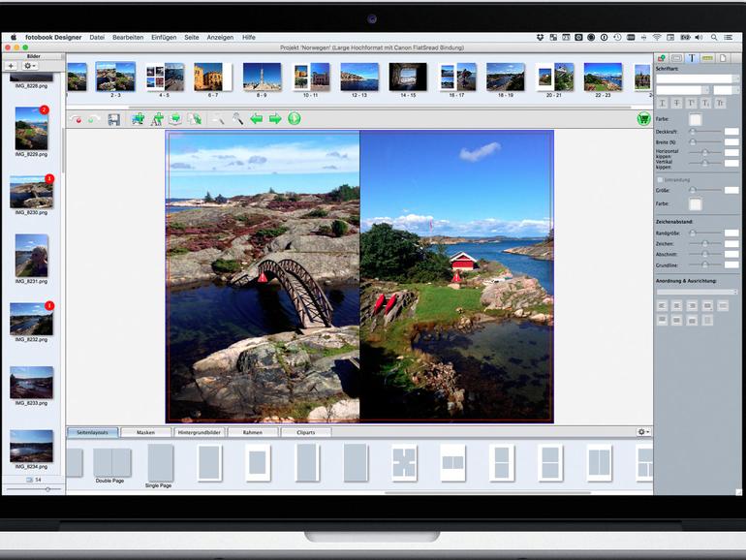Image resolution: width=746 pixels, height=560 pixels.
Task: Click the align left icon under Anordnung
Action: coord(662,305)
